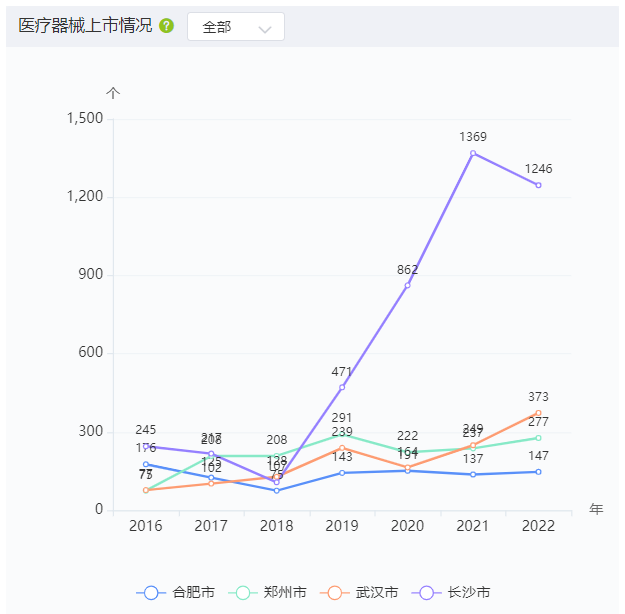Viewport: 625px width, 614px height.
Task: Click the 2020 x-axis year label
Action: (x=407, y=526)
